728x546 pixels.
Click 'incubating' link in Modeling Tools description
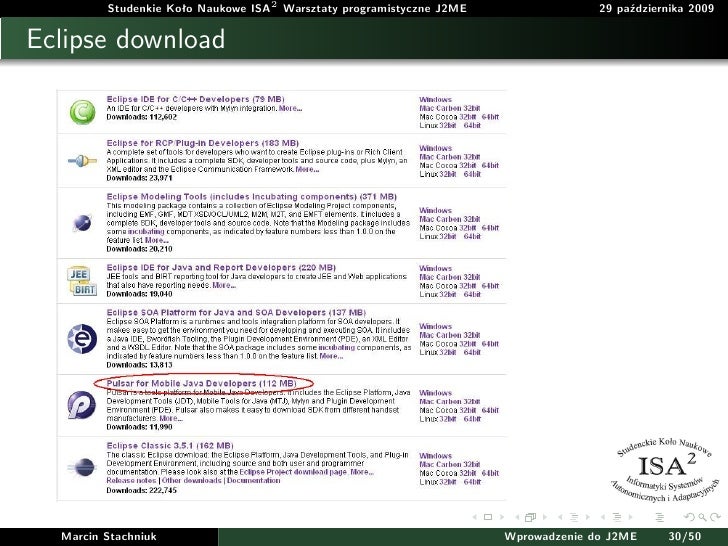(x=146, y=231)
